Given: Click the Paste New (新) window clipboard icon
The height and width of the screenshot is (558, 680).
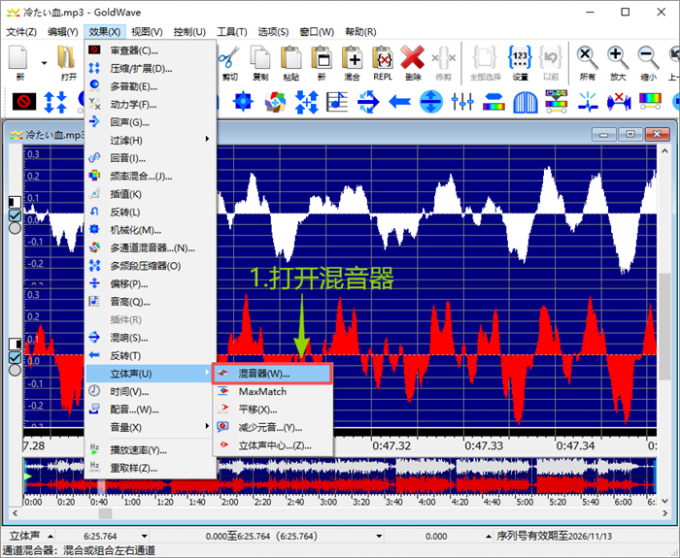Looking at the screenshot, I should pyautogui.click(x=322, y=58).
